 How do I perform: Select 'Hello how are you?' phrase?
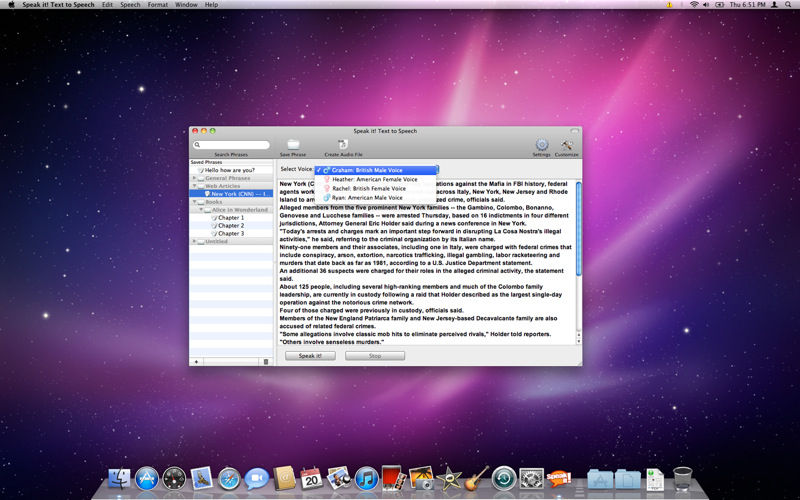(x=231, y=170)
